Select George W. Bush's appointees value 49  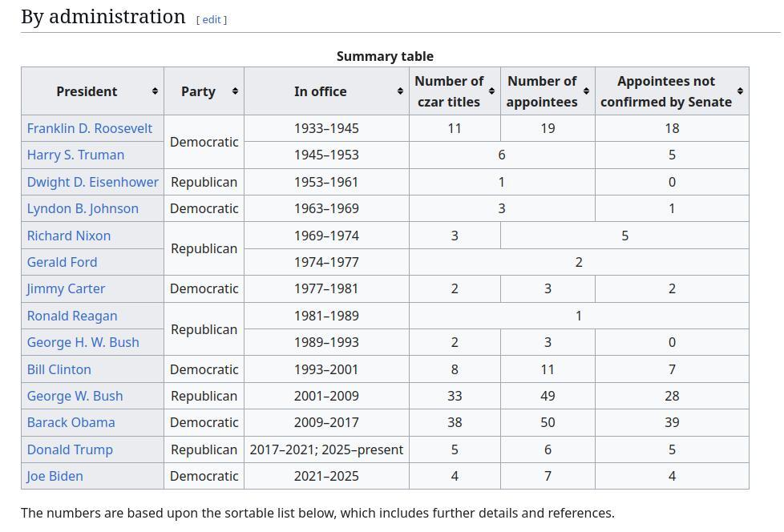pyautogui.click(x=548, y=396)
